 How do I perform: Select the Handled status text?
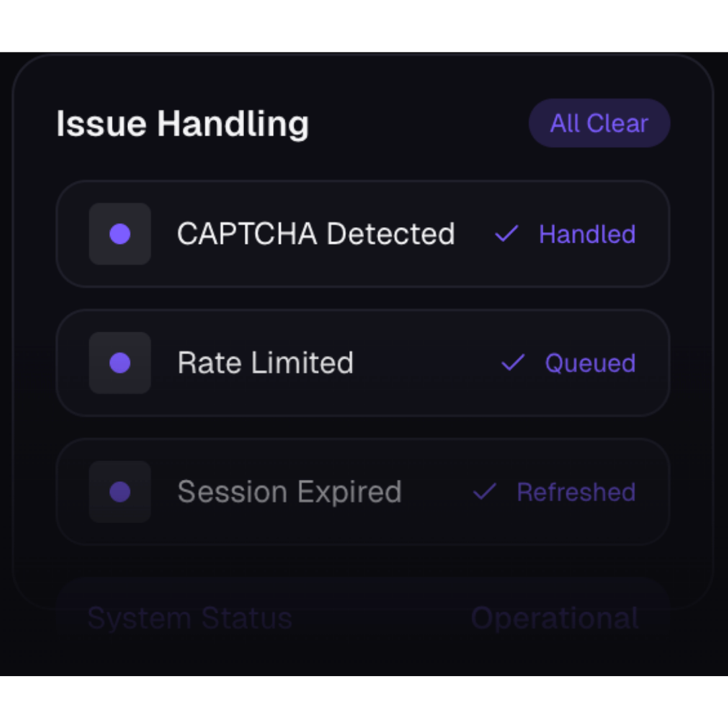pyautogui.click(x=587, y=234)
